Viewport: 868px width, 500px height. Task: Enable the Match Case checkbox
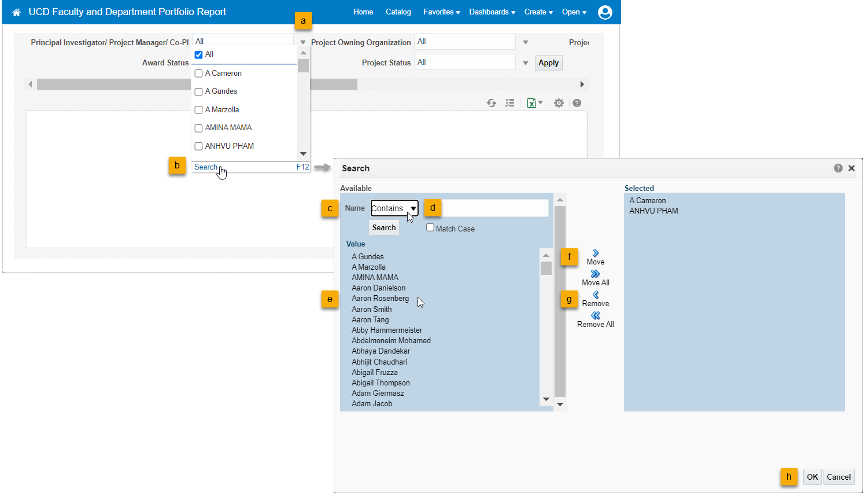pos(430,227)
